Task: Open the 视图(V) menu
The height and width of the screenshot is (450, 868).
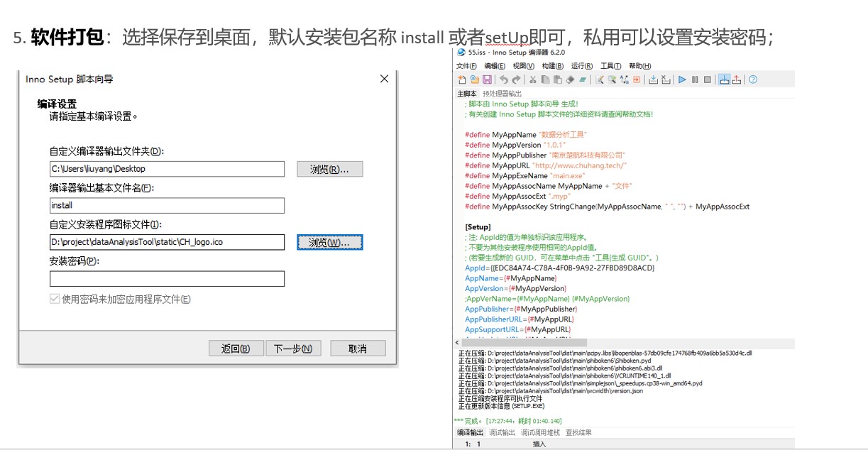Action: tap(524, 66)
